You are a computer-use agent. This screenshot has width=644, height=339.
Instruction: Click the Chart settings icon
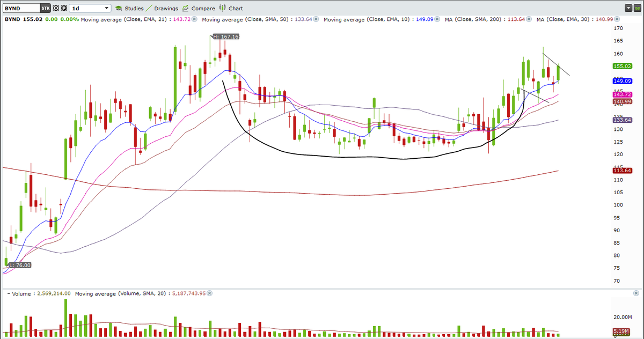232,8
